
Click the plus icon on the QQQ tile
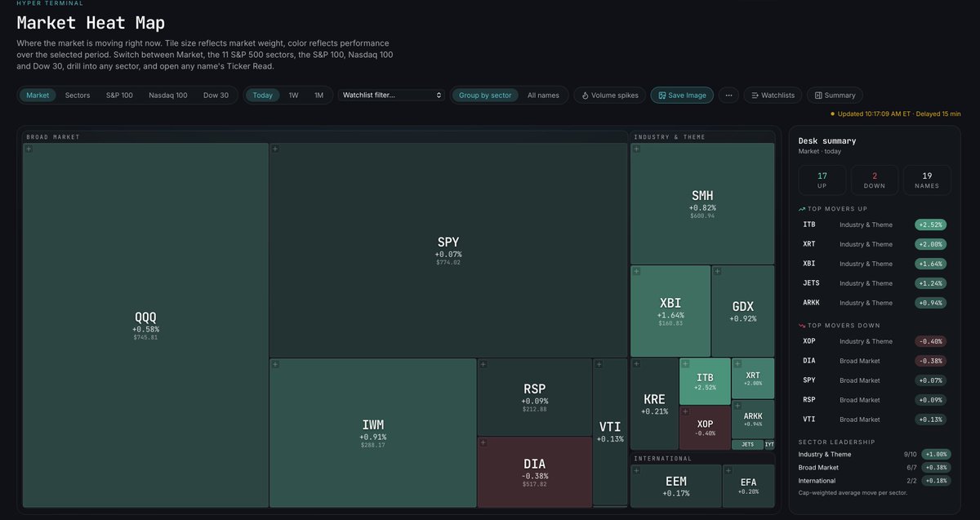point(29,149)
